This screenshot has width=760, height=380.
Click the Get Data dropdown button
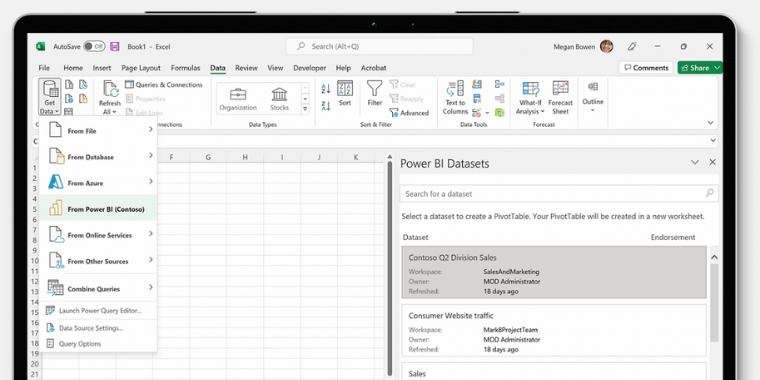point(49,97)
